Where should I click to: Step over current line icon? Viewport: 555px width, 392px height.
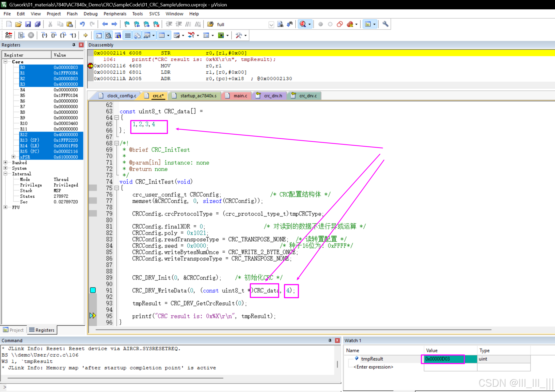click(x=54, y=35)
